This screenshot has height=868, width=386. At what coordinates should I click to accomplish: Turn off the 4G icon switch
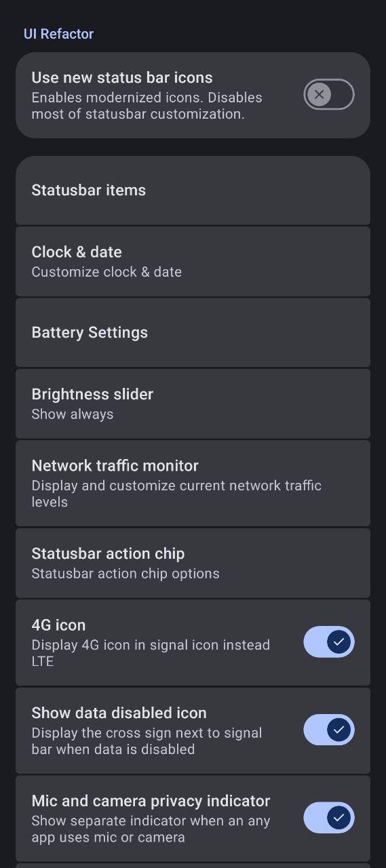(329, 642)
